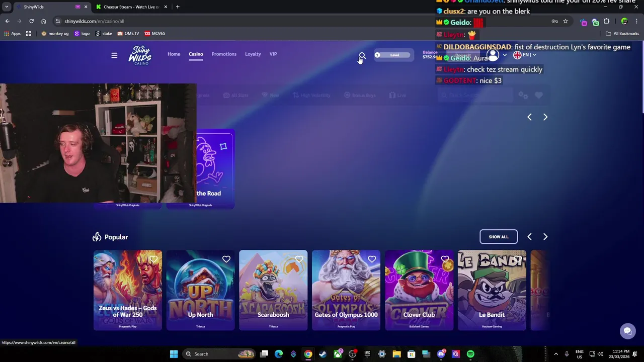
Task: Go back in top carousel with previous arrow
Action: tap(529, 117)
